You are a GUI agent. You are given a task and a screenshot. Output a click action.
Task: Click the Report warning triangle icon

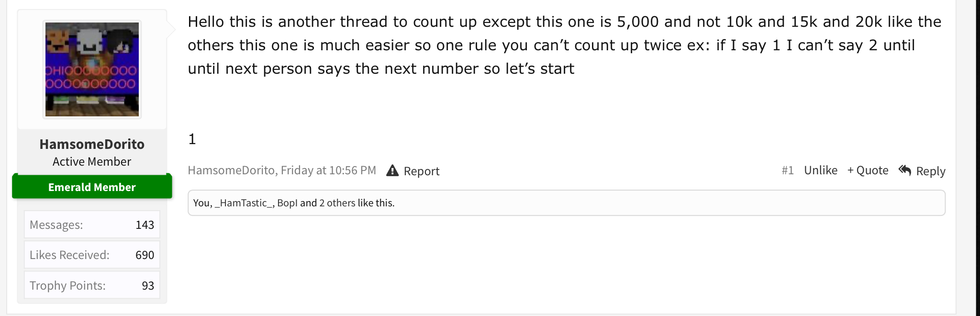(x=392, y=170)
